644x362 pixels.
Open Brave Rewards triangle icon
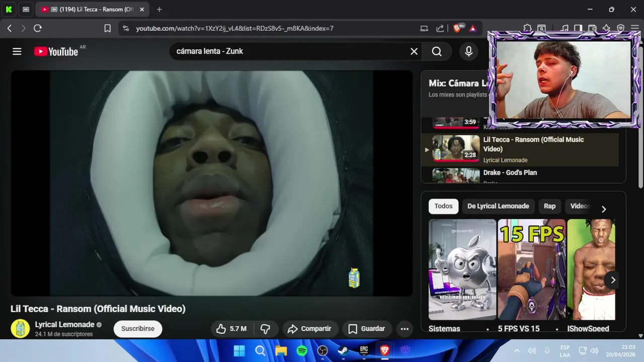pyautogui.click(x=473, y=28)
